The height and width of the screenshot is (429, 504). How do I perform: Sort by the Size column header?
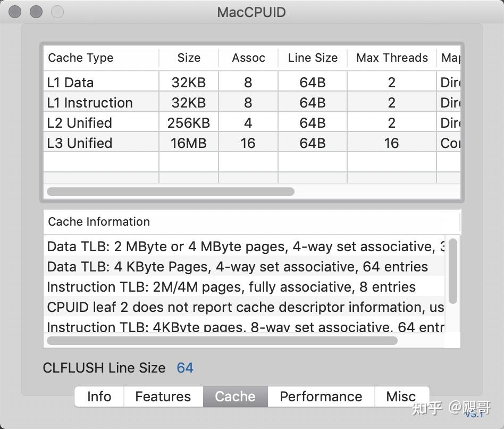(189, 58)
